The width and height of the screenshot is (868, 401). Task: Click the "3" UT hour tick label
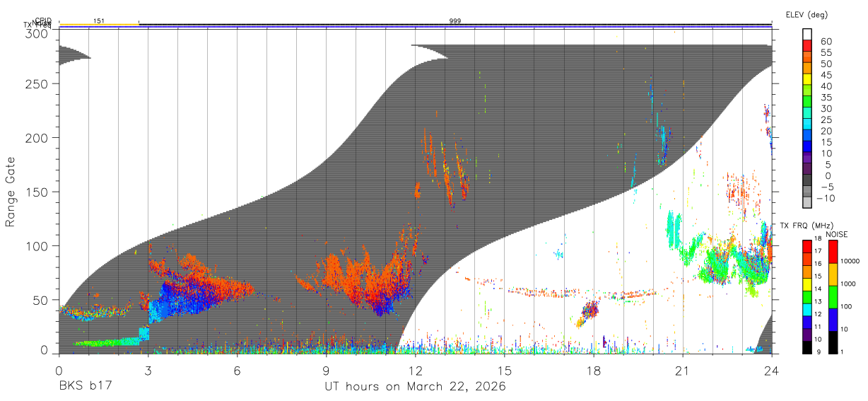tap(148, 371)
